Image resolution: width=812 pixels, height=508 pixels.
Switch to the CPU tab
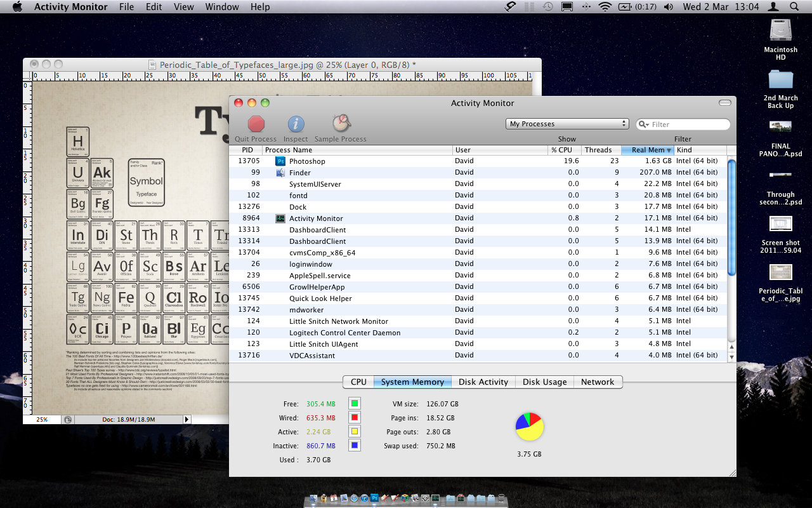358,382
